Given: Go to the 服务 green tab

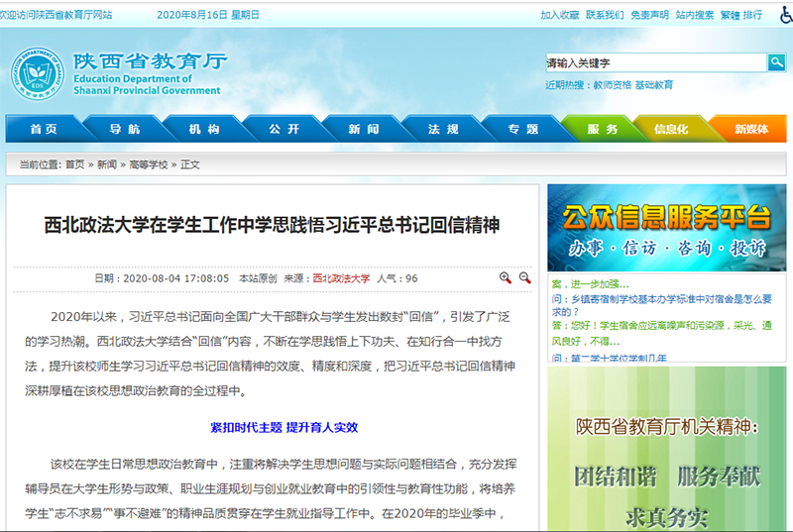Looking at the screenshot, I should pos(603,130).
